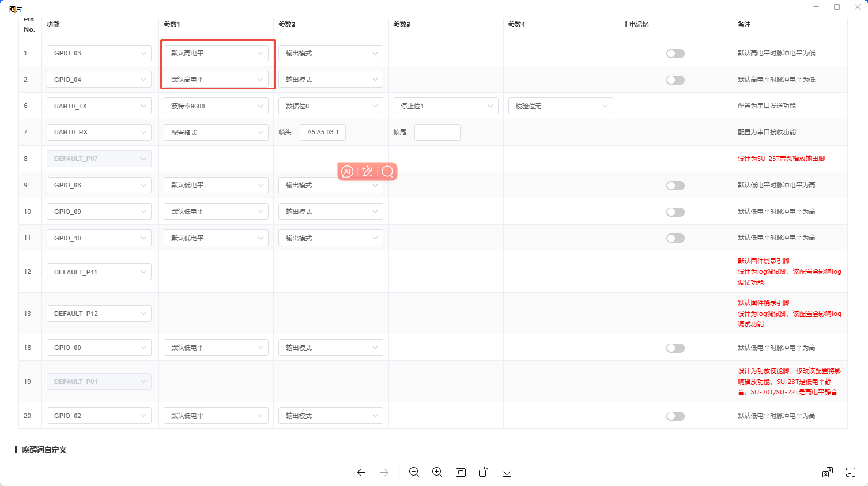
Task: Toggle power-on memory switch for GPIO_03 row
Action: pyautogui.click(x=675, y=54)
